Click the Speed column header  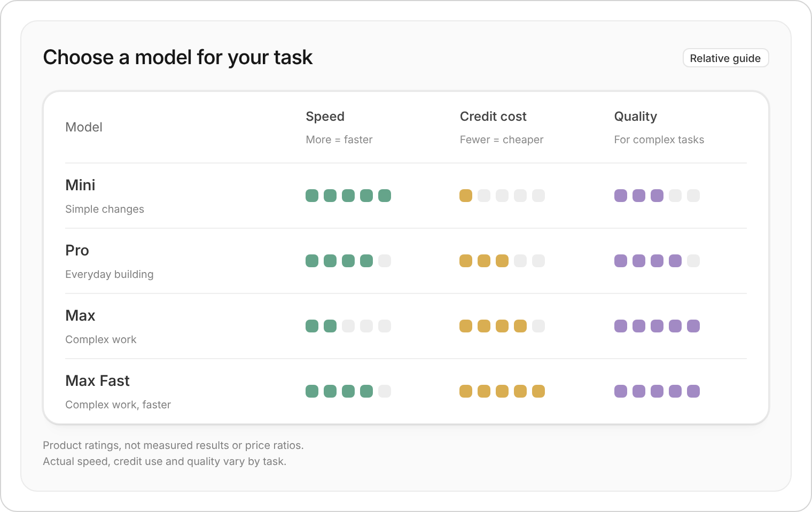[x=325, y=117]
